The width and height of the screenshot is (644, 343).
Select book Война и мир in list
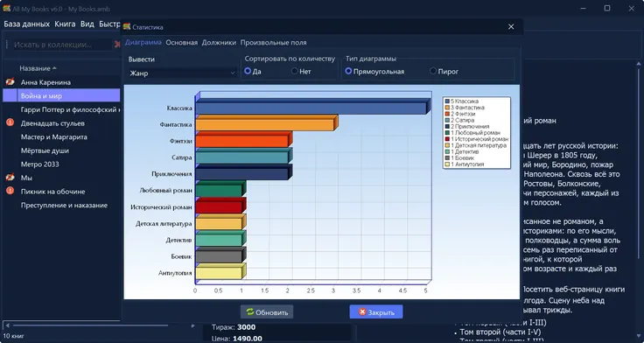point(41,95)
